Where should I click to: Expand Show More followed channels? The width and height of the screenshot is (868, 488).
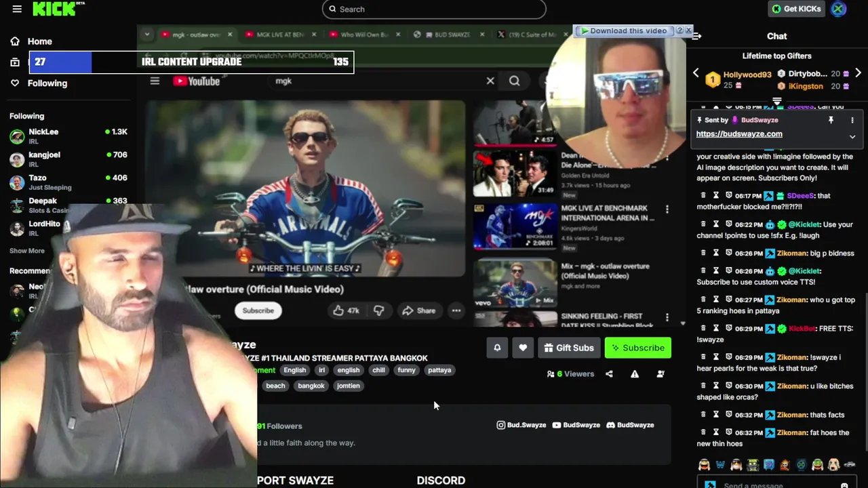[27, 251]
